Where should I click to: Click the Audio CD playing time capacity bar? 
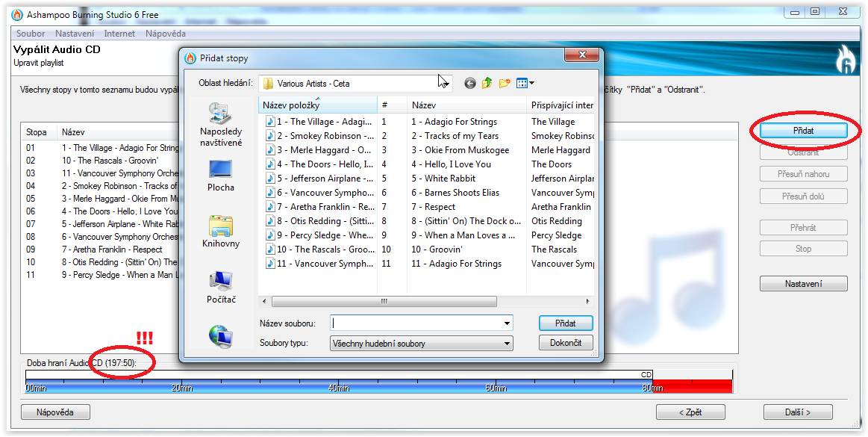click(x=378, y=382)
